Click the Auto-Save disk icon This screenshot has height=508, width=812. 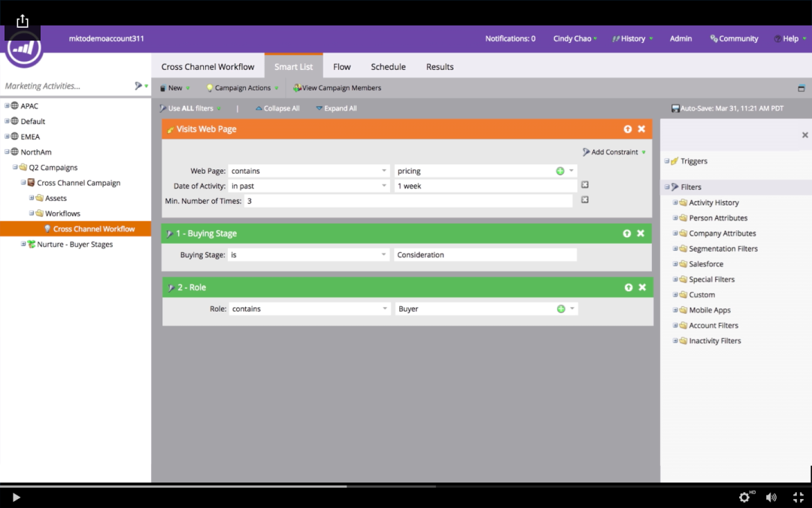[x=675, y=109]
